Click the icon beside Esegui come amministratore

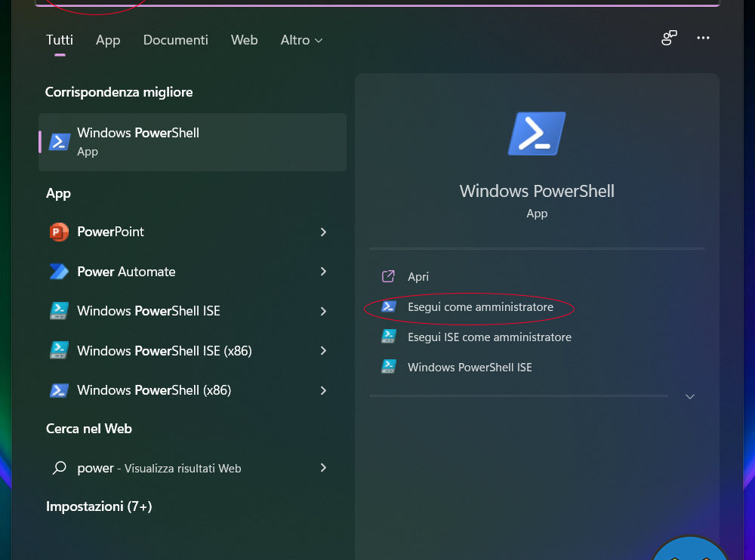pos(389,306)
